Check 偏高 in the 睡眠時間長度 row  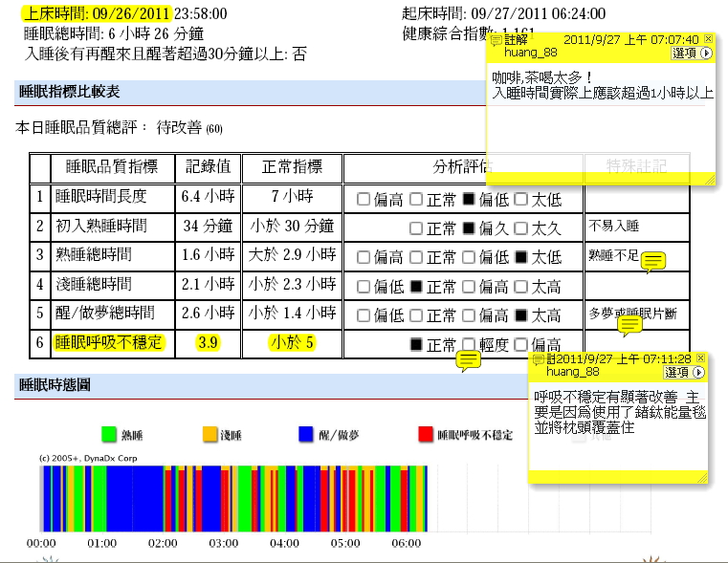coord(364,200)
